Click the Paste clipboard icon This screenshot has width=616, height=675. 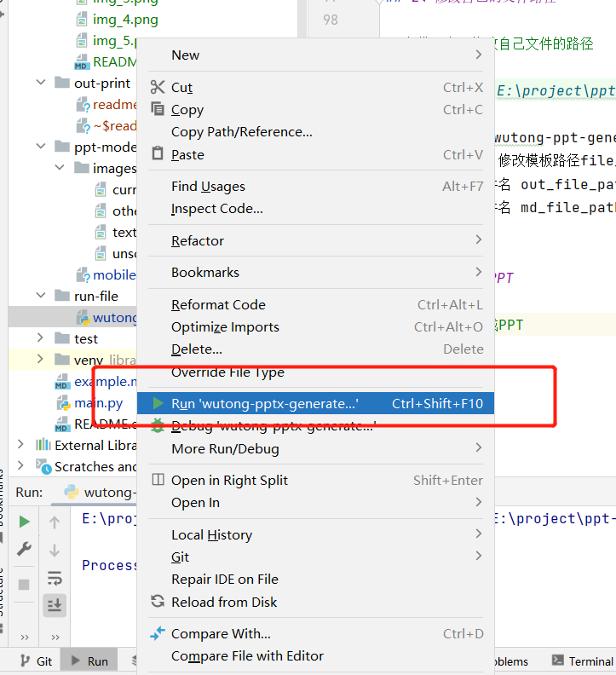(158, 153)
